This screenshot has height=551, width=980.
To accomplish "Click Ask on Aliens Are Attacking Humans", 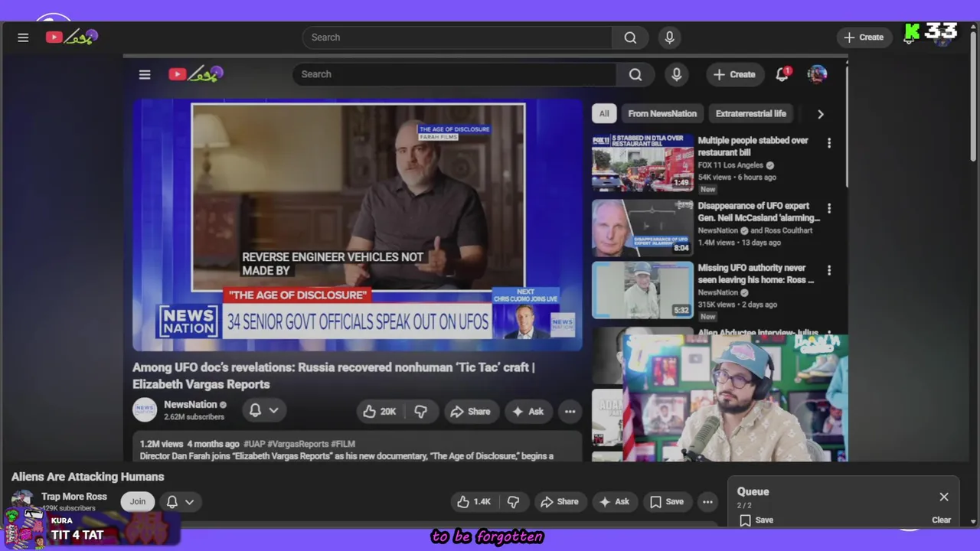I will point(614,502).
